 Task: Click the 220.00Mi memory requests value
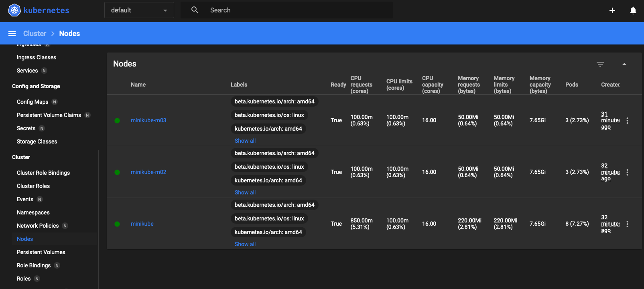tap(469, 224)
